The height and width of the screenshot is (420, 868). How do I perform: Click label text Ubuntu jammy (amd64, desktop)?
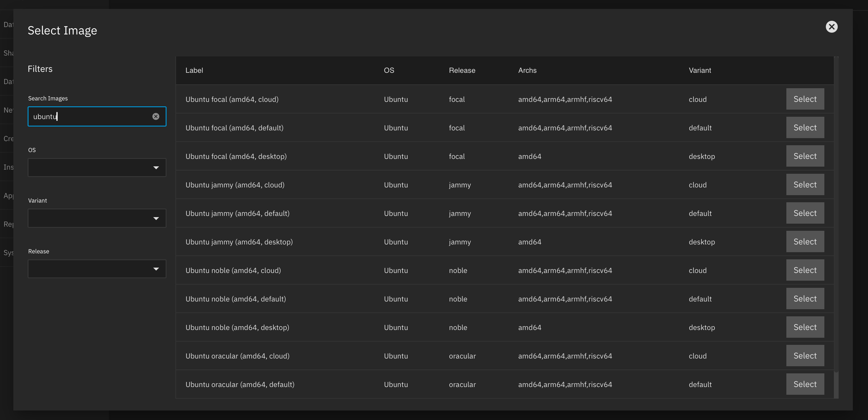tap(239, 242)
